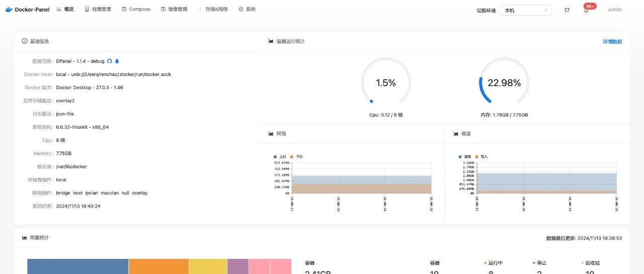Click the 网络 panel chart icon
The image size is (644, 274).
(x=271, y=133)
